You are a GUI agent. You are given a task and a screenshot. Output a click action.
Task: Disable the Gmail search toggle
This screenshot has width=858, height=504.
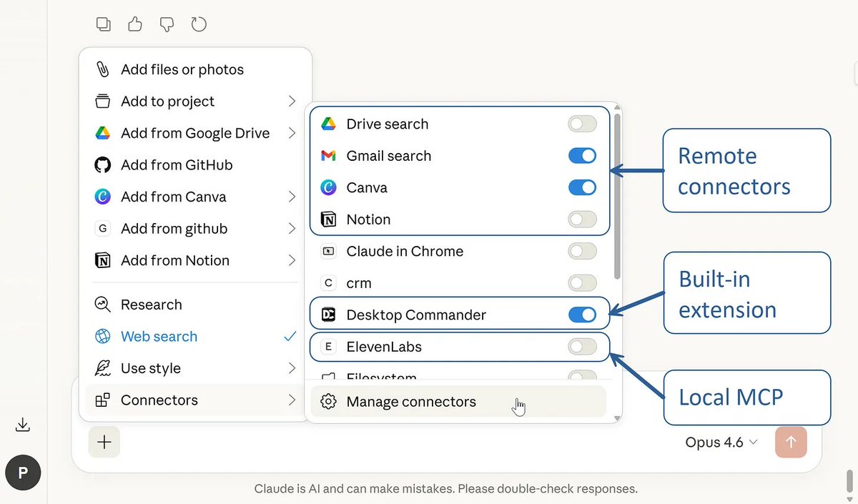tap(582, 156)
